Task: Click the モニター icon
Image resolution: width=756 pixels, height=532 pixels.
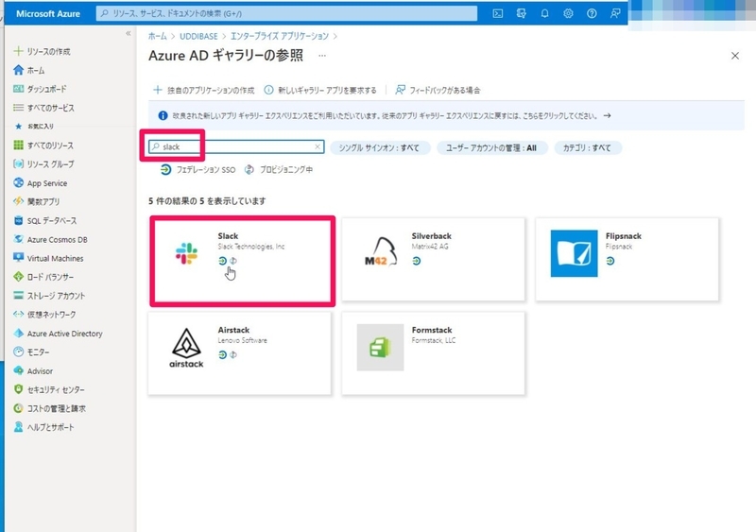Action: click(18, 352)
